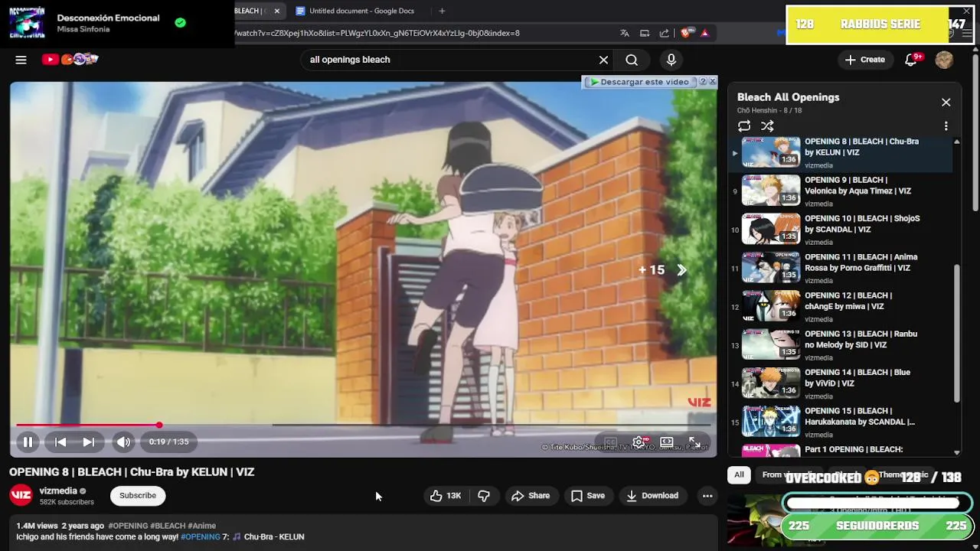Click the playlist panel scrollbar thumb
The height and width of the screenshot is (551, 980).
pyautogui.click(x=956, y=333)
